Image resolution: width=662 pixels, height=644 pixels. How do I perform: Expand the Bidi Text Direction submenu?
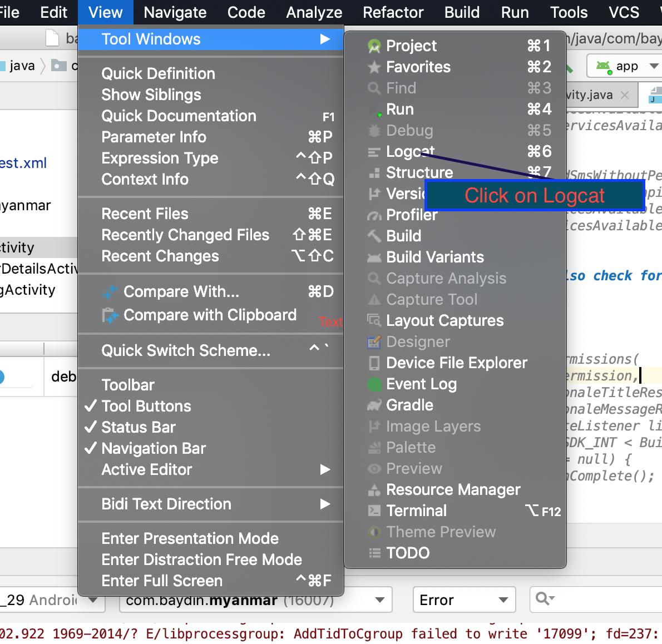click(166, 504)
